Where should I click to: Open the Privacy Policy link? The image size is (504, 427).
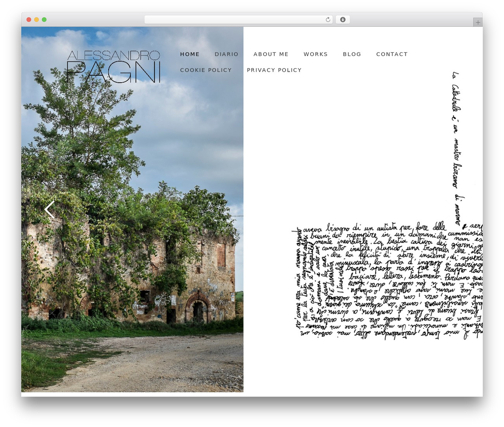(274, 70)
